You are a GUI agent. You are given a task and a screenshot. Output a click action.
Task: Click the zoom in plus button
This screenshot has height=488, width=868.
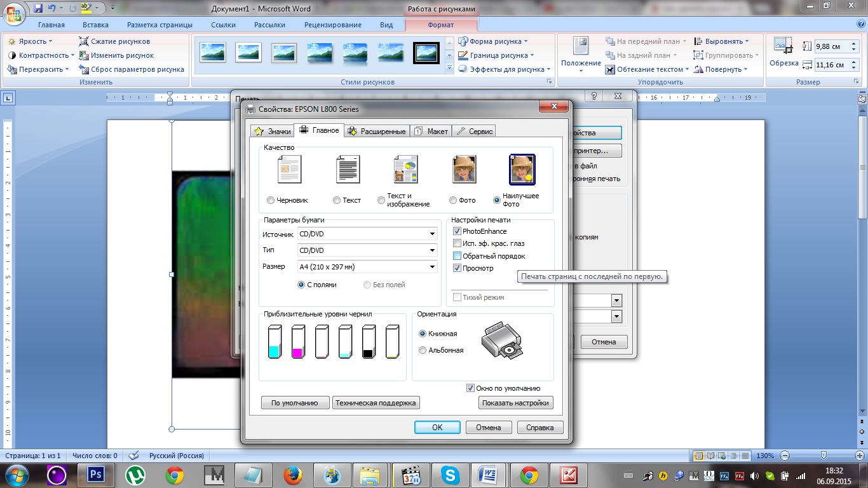click(x=860, y=456)
